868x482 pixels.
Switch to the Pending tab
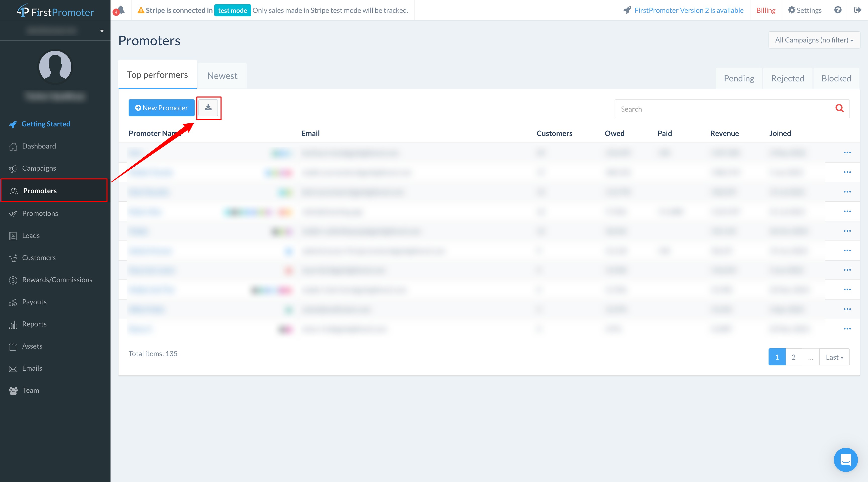[x=739, y=79]
